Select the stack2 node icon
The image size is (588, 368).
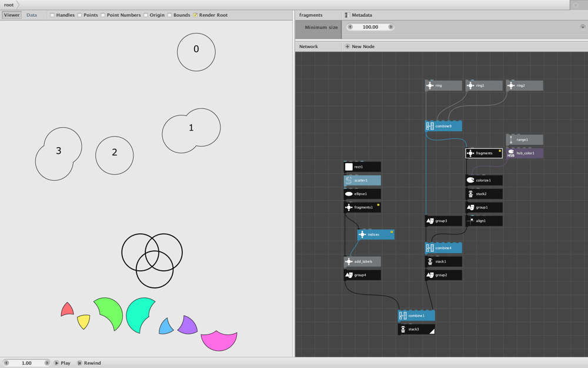[470, 194]
